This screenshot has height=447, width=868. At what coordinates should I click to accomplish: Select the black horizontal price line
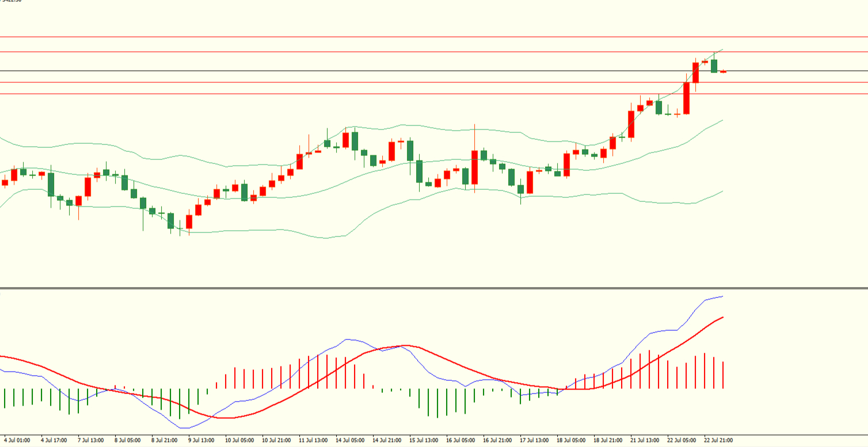pos(434,71)
